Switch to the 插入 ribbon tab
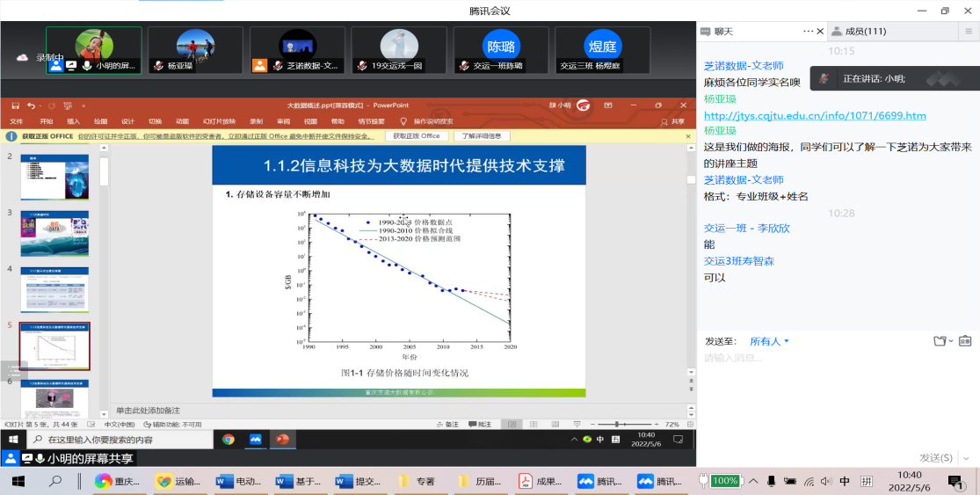Image resolution: width=980 pixels, height=495 pixels. click(73, 121)
